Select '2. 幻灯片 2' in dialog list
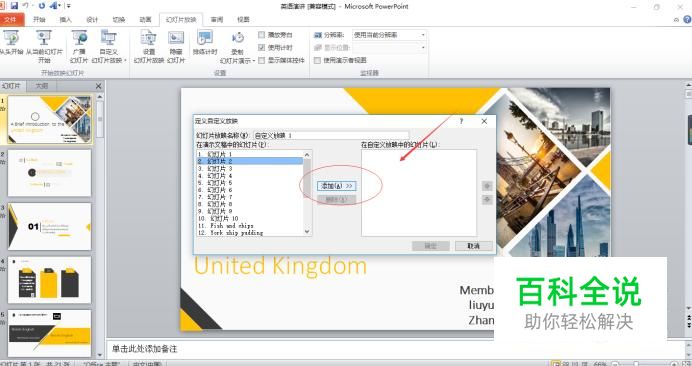The image size is (692, 366). coord(250,161)
